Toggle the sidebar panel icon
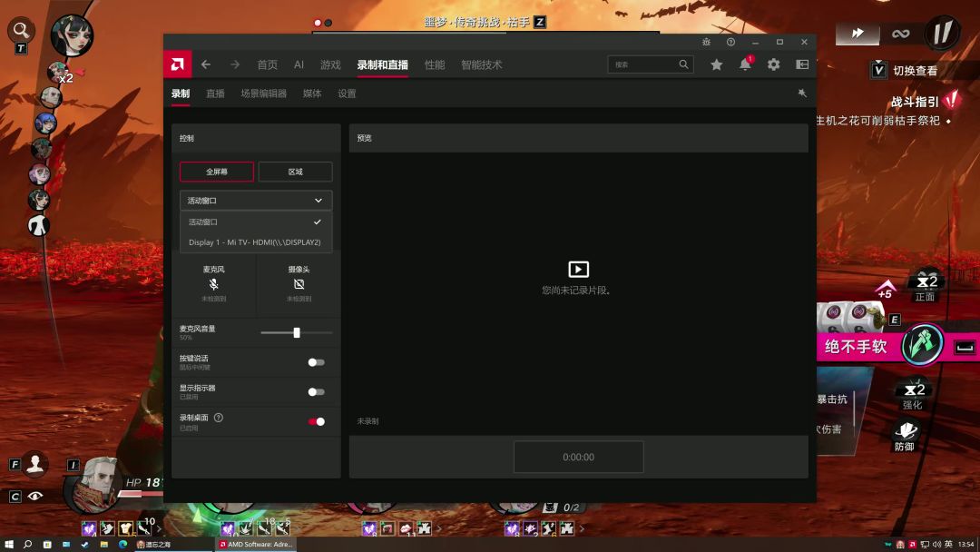This screenshot has width=980, height=552. coord(802,64)
